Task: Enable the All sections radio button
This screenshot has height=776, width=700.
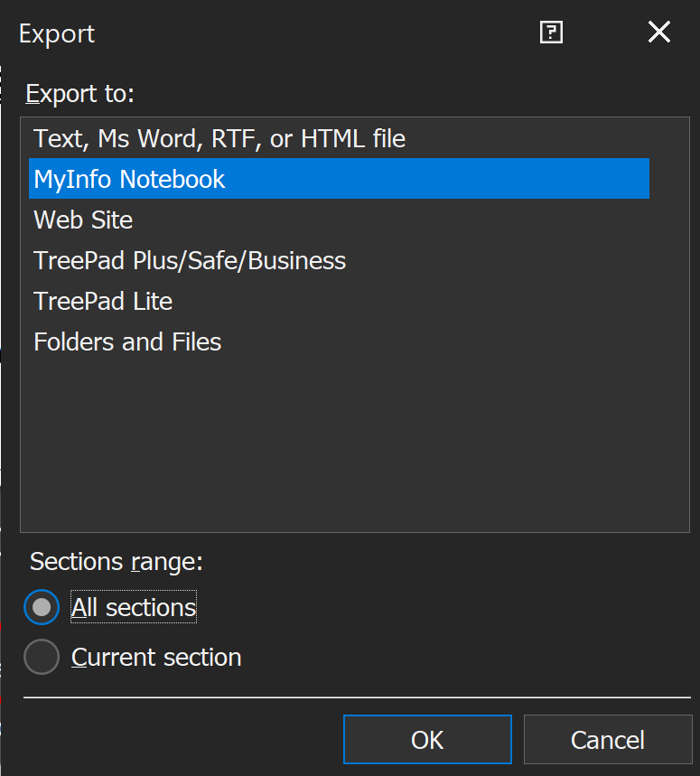Action: tap(42, 608)
